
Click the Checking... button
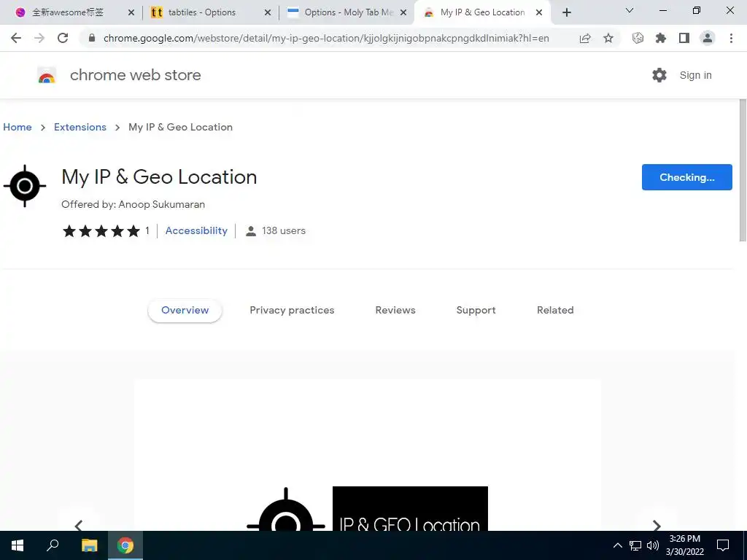click(x=687, y=177)
